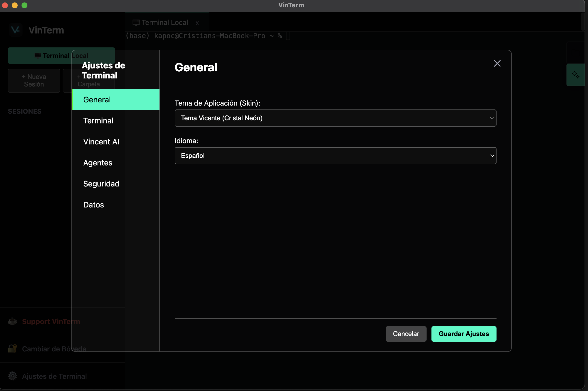Screen dimensions: 588x391
Task: Select the Terminal Local sidebar button
Action: pos(61,55)
